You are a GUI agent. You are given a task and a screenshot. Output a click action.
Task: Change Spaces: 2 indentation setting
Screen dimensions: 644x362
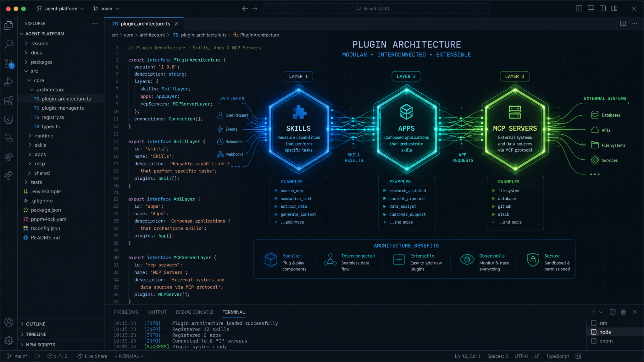coord(497,356)
